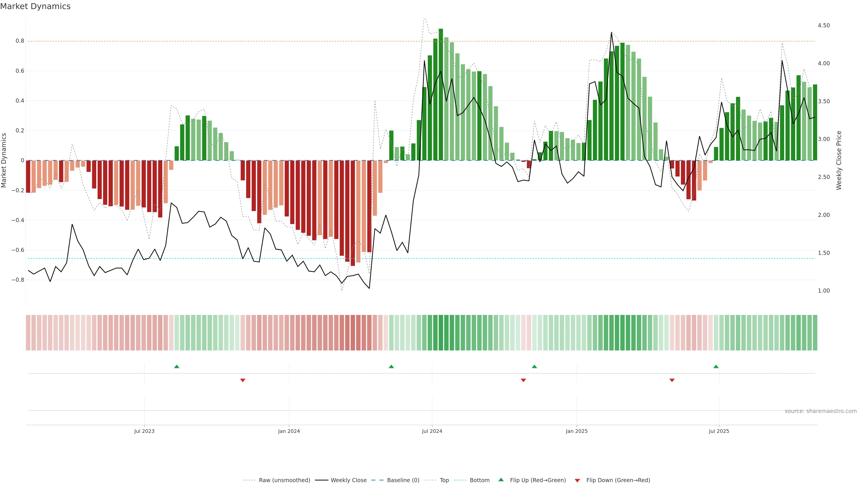Toggle the Flip Down (Green→Red) legend entry
Viewport: 868px width, 488px height.
618,480
